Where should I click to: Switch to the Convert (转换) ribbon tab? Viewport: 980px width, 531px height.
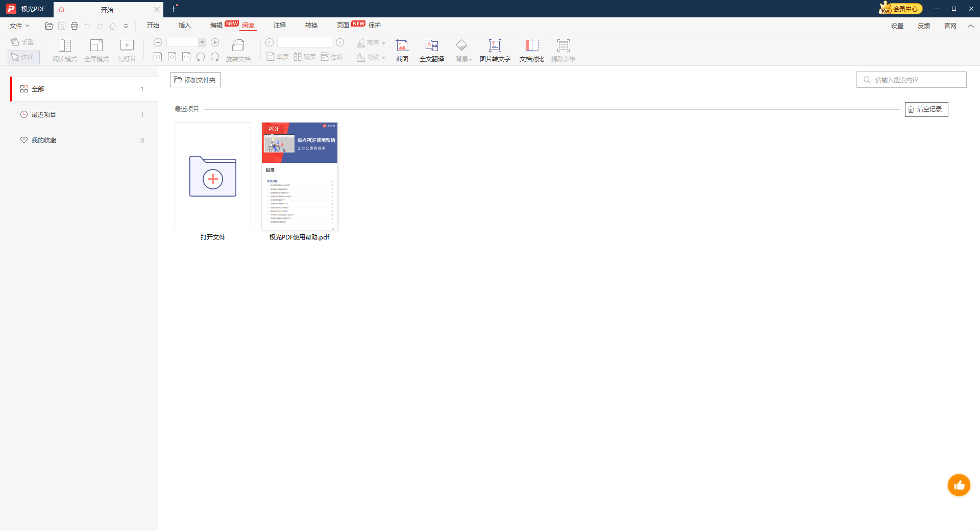click(x=311, y=26)
